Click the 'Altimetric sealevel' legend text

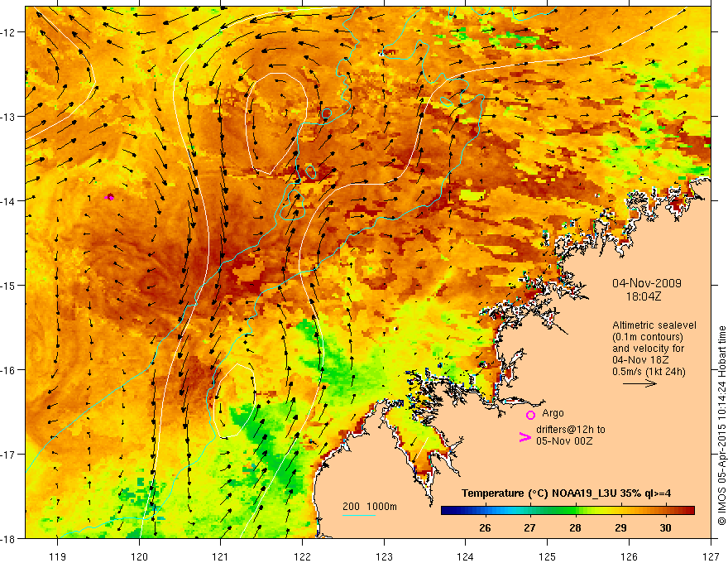(654, 325)
